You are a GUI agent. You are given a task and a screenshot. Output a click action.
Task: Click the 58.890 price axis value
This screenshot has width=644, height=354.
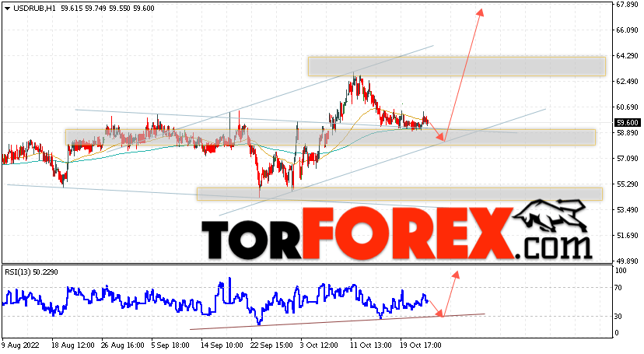[x=627, y=132]
